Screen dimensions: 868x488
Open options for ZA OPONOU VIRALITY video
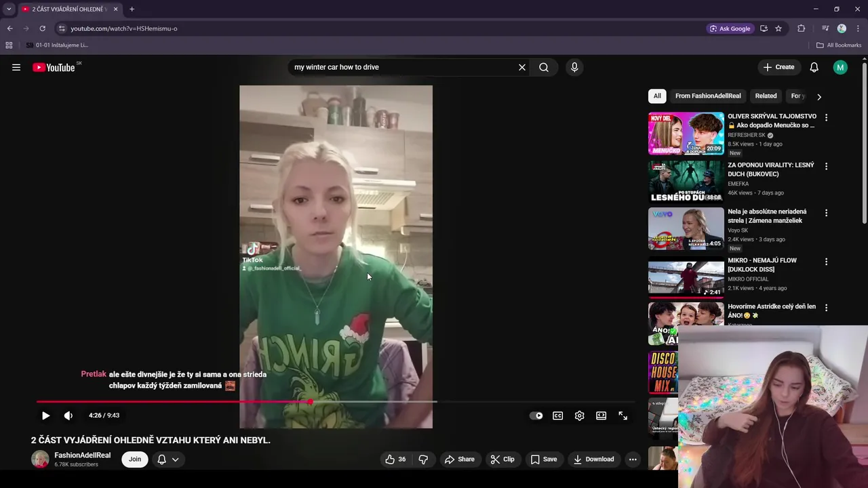(826, 166)
